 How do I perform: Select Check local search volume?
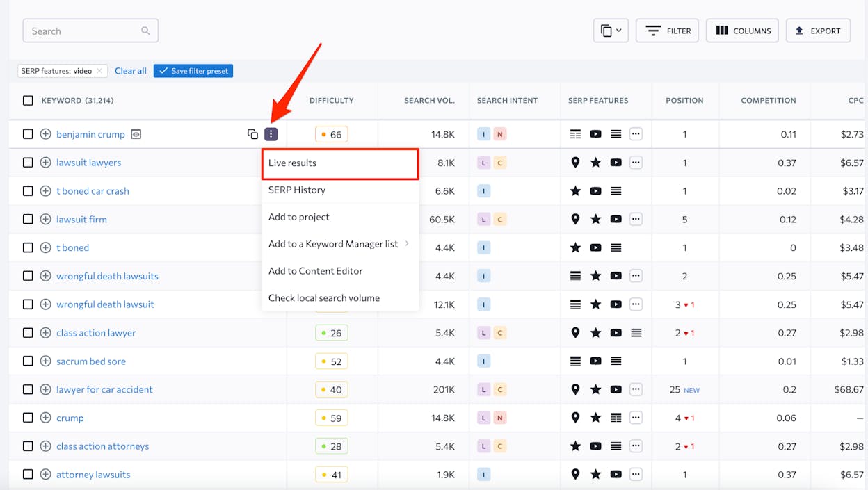(340, 298)
